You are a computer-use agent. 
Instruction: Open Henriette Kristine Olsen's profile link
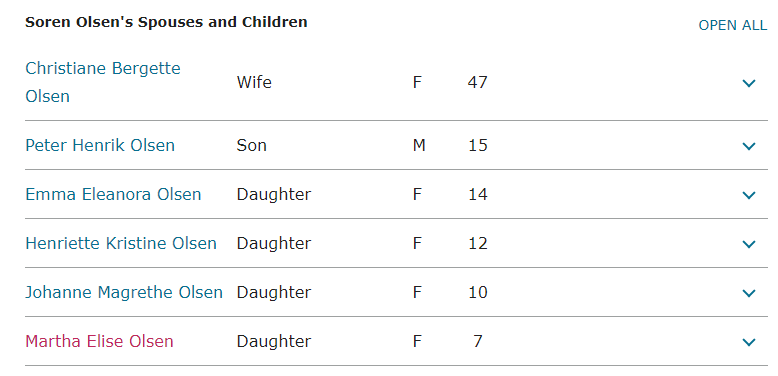(121, 243)
